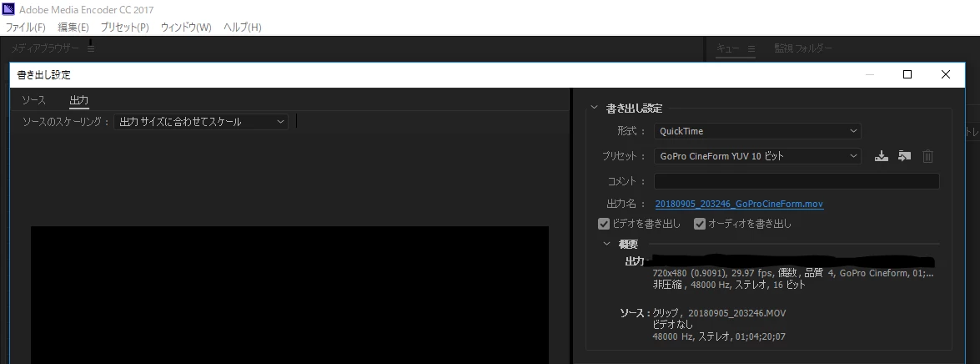This screenshot has height=364, width=980.
Task: Toggle ビデオを書き出し checkbox
Action: pyautogui.click(x=604, y=224)
